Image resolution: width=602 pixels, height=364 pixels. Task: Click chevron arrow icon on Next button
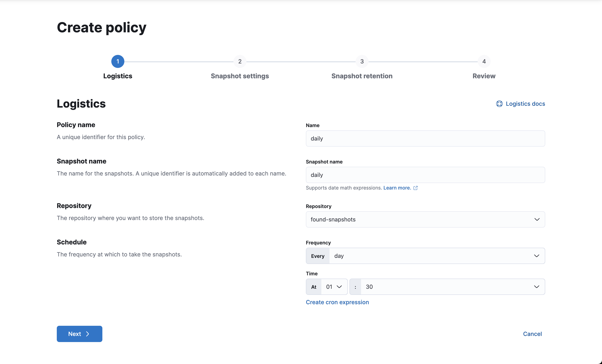(x=88, y=334)
